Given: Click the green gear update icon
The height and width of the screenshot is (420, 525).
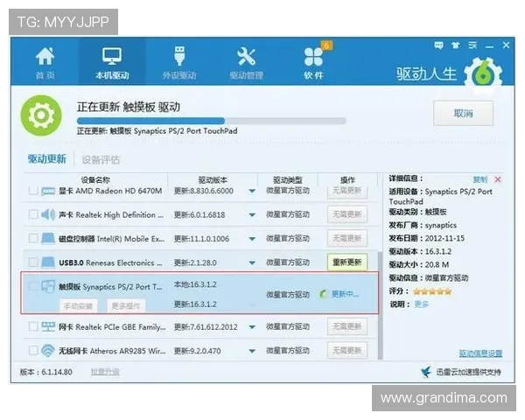Looking at the screenshot, I should (41, 115).
